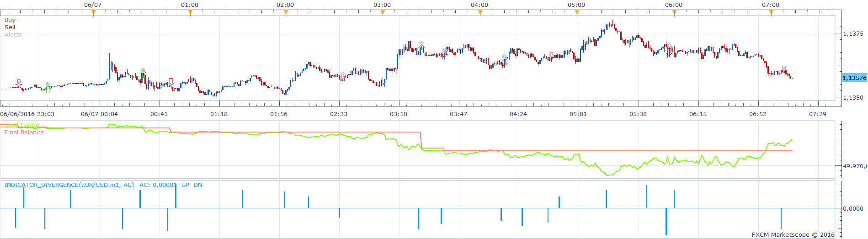This screenshot has height=239, width=868.
Task: Click the DN label of divergence indicator
Action: (x=198, y=185)
